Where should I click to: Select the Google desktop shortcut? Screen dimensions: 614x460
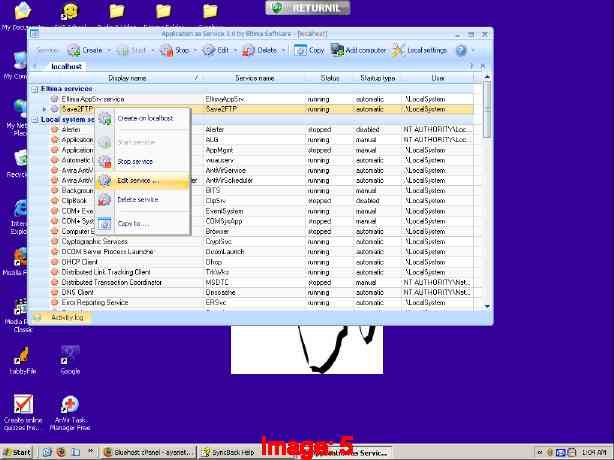[70, 360]
